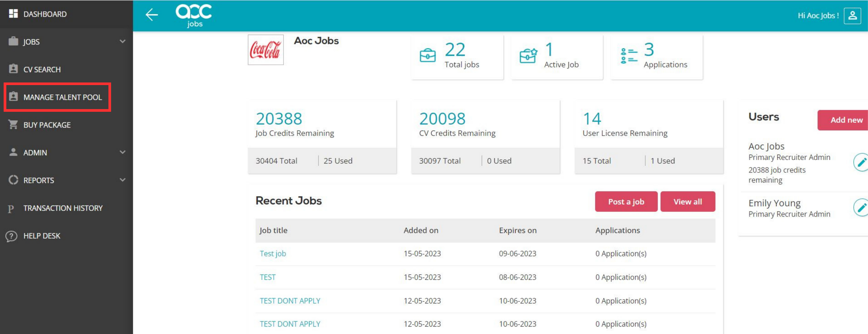Click the Aoc Jobs name in Users panel
The image size is (868, 334).
point(766,146)
